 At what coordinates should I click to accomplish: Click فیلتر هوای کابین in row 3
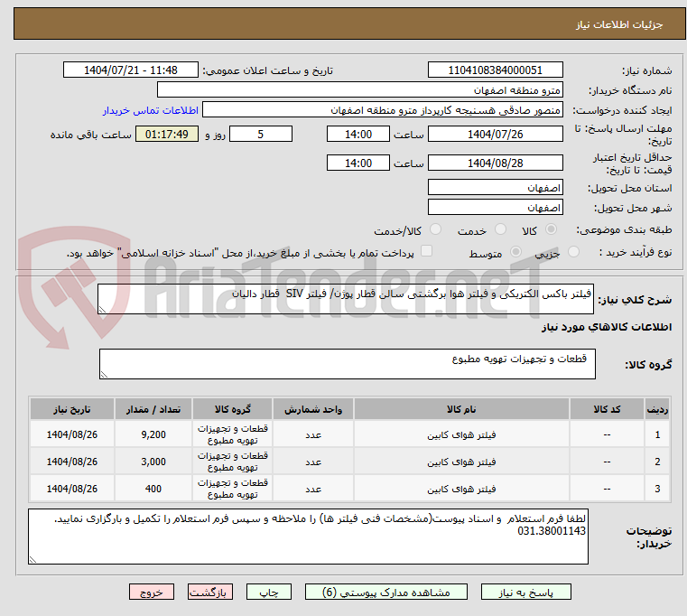(461, 490)
